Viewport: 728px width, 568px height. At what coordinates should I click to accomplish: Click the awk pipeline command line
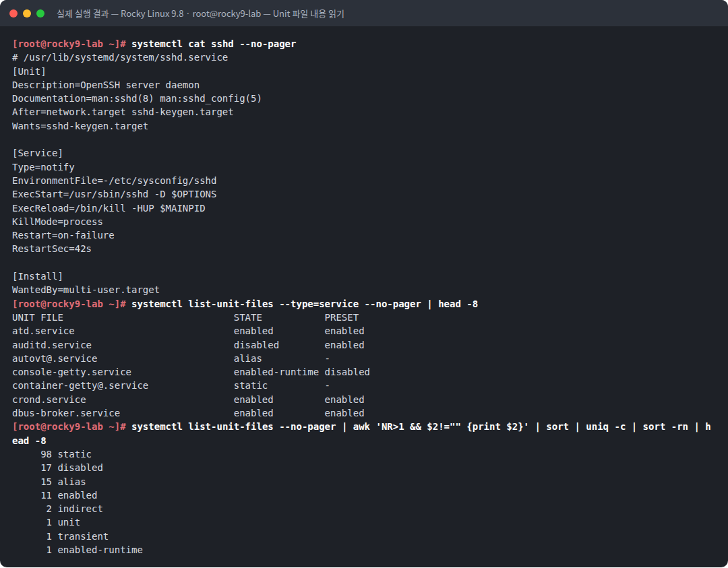(421, 427)
